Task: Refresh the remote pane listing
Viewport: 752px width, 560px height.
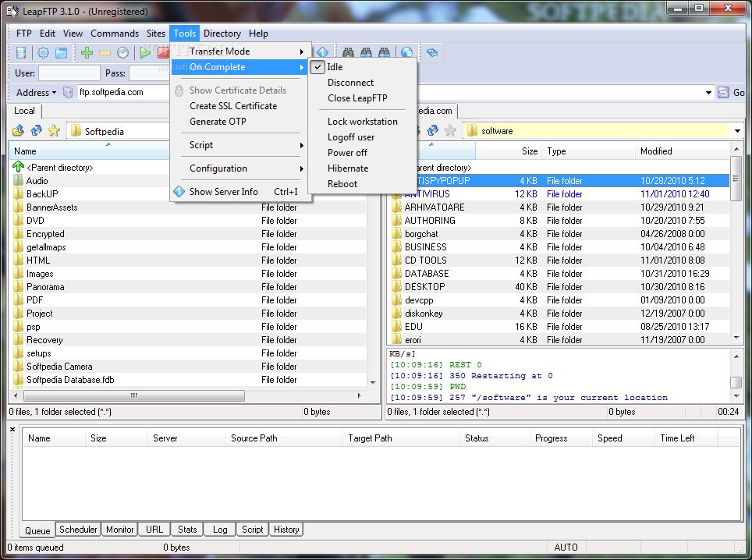Action: click(432, 130)
